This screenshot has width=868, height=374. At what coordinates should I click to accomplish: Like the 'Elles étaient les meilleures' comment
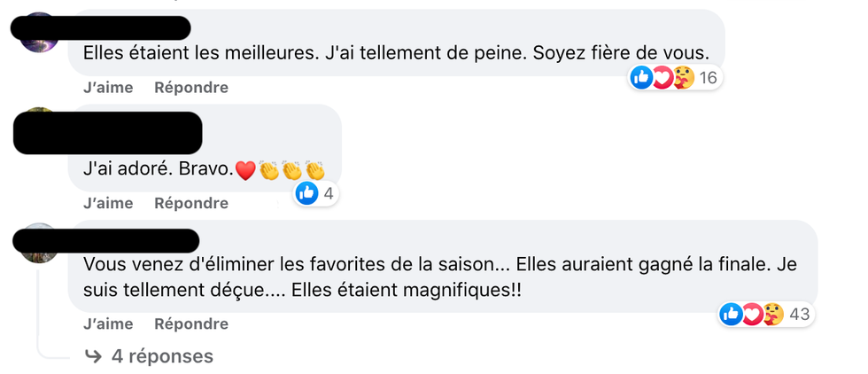pyautogui.click(x=107, y=88)
